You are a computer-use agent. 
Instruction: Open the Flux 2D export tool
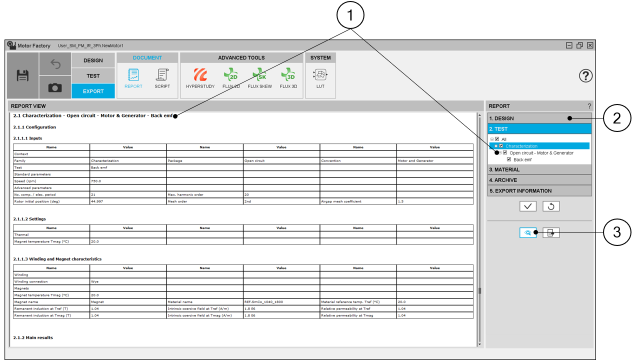pyautogui.click(x=230, y=78)
